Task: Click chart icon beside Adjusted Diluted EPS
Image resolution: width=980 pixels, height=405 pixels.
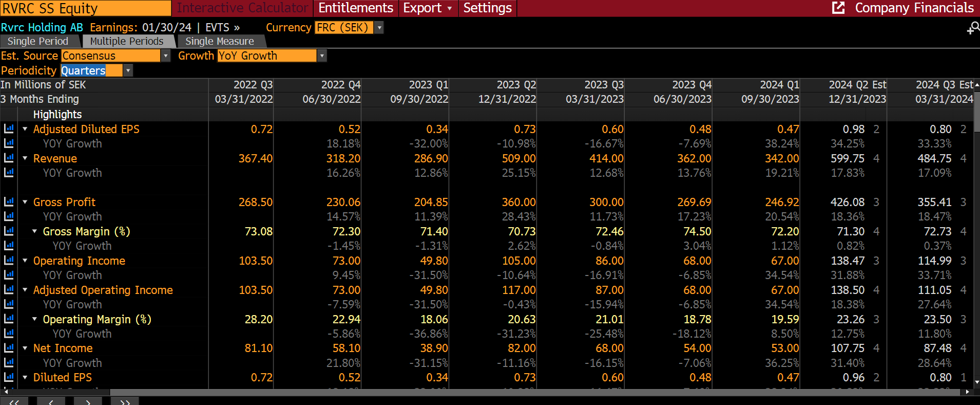Action: tap(9, 129)
